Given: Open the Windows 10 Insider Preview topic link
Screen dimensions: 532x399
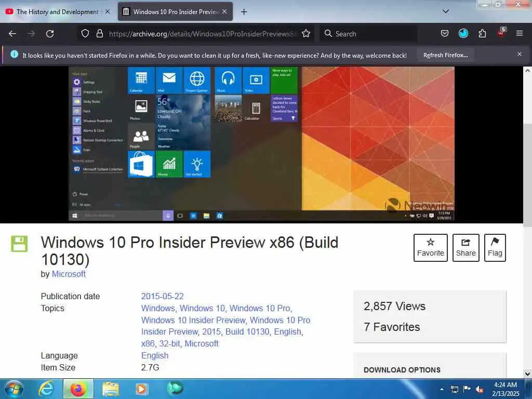Looking at the screenshot, I should tap(193, 320).
